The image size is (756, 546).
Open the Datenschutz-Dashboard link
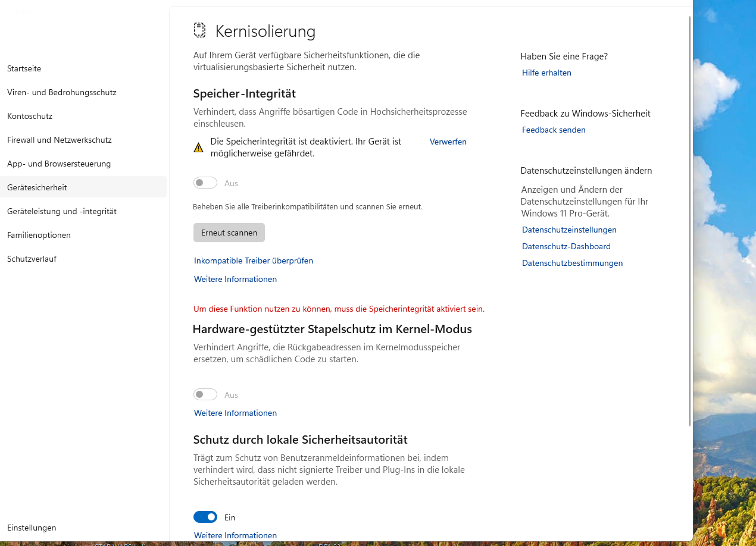[x=566, y=247]
